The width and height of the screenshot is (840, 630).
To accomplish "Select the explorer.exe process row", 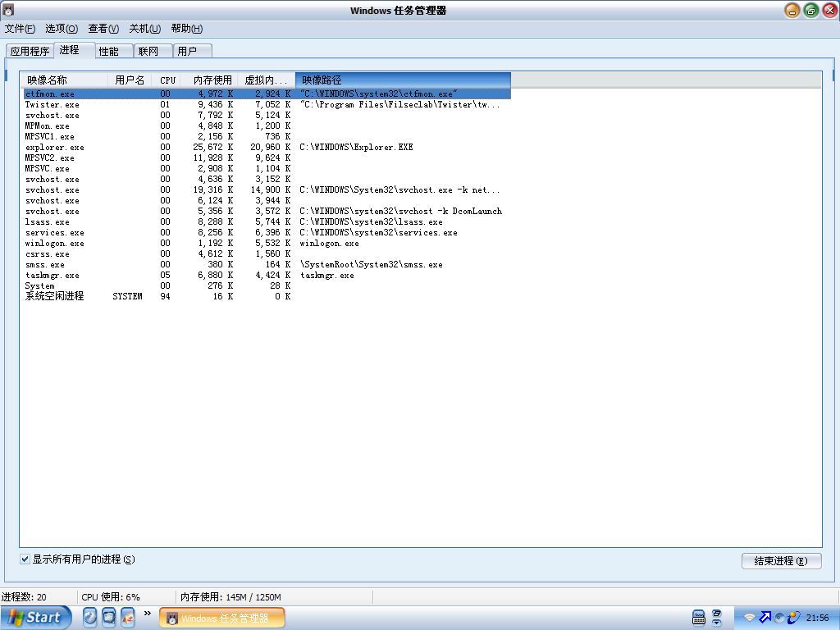I will point(267,148).
